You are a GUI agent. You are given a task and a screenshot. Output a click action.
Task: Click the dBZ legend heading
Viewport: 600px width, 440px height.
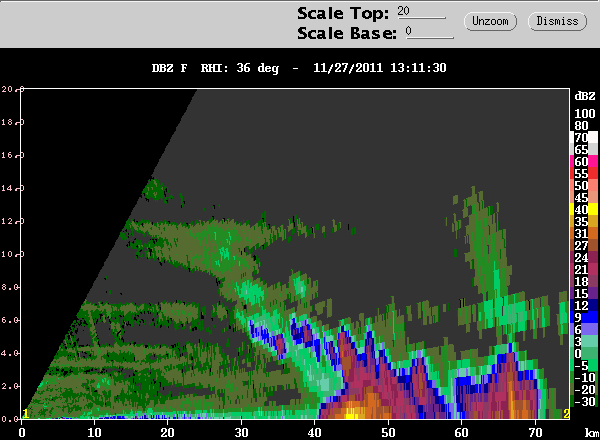point(585,96)
